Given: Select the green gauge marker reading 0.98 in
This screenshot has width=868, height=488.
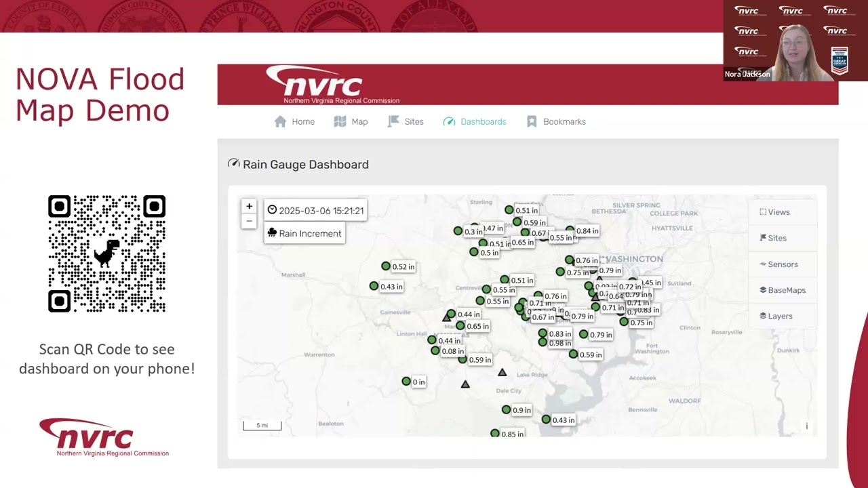Looking at the screenshot, I should (542, 342).
